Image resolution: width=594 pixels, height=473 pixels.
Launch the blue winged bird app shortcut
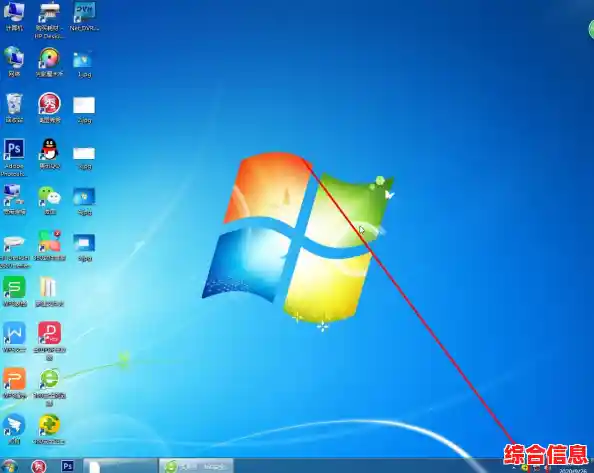point(14,429)
